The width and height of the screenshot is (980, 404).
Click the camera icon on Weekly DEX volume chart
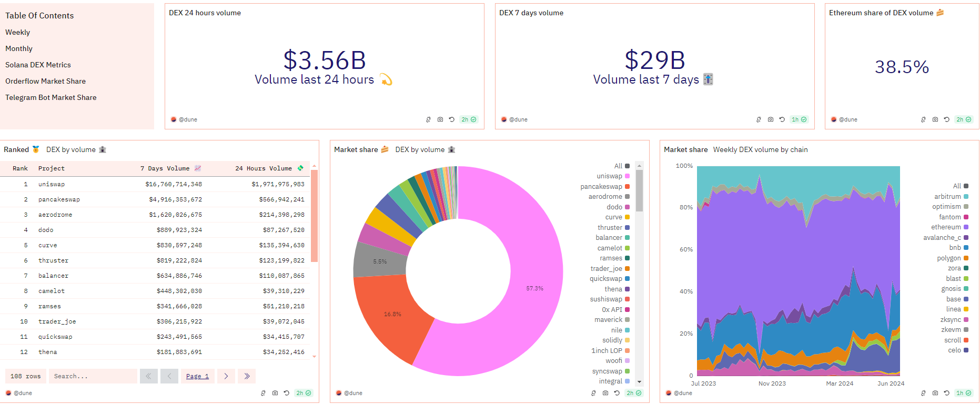(x=935, y=393)
